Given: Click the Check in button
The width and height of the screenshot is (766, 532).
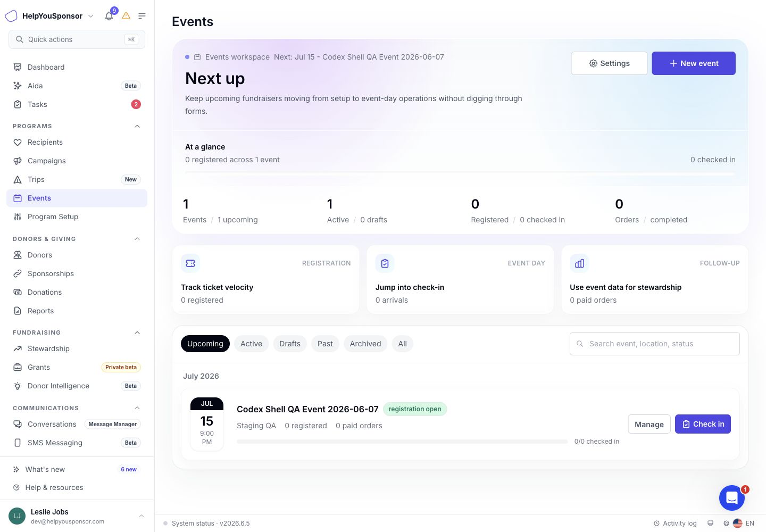Looking at the screenshot, I should [703, 424].
